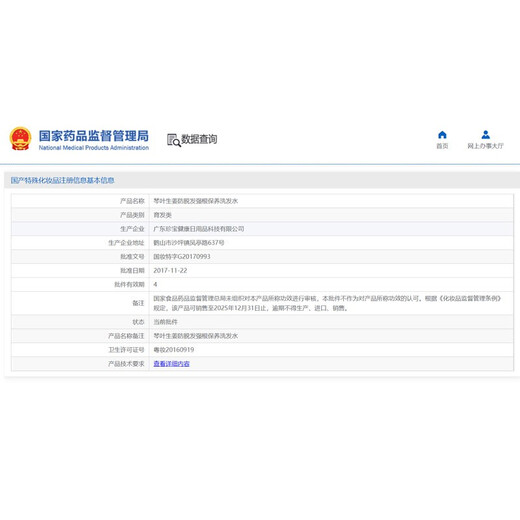Click the 批准日期 label
Screen dimensions: 520x520
coord(132,271)
